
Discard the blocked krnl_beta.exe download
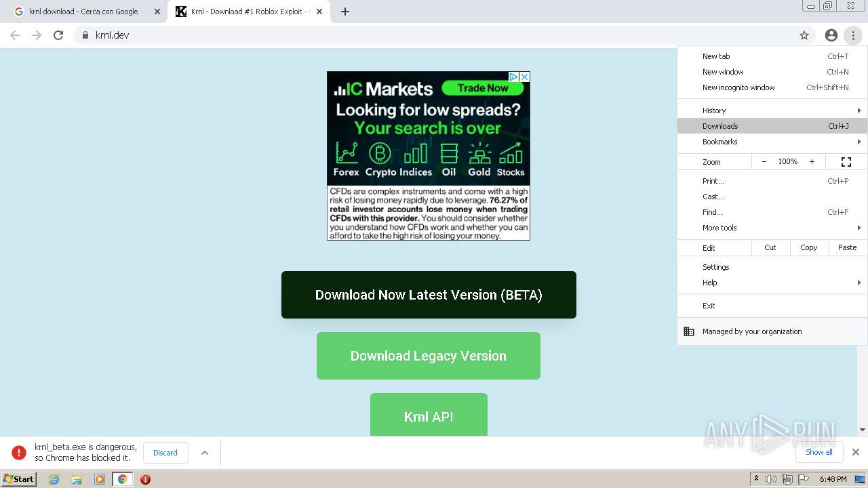165,453
